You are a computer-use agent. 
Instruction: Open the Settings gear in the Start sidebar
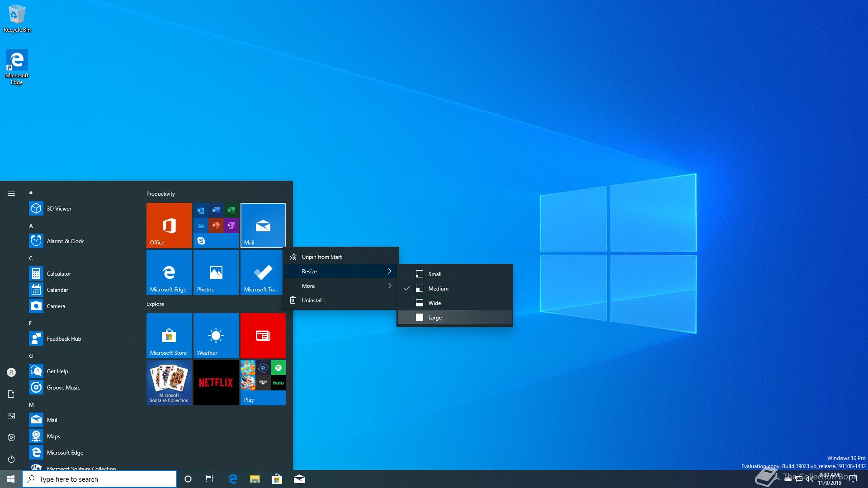(x=11, y=437)
